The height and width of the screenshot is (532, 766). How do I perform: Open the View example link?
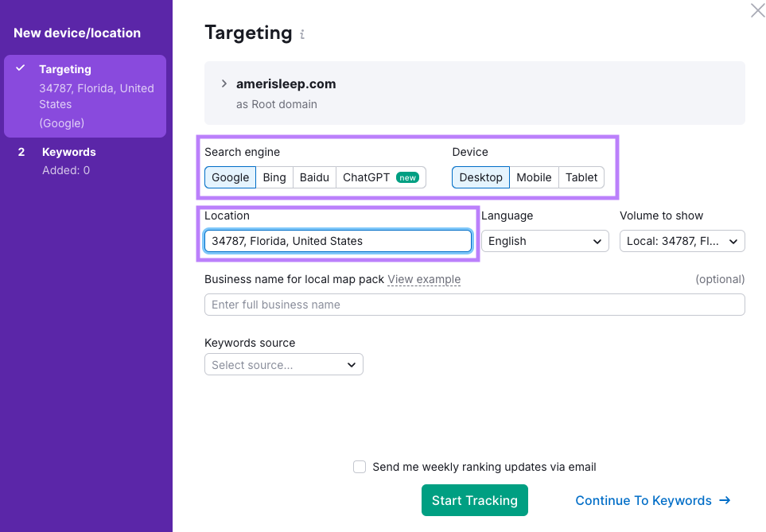[x=424, y=279]
